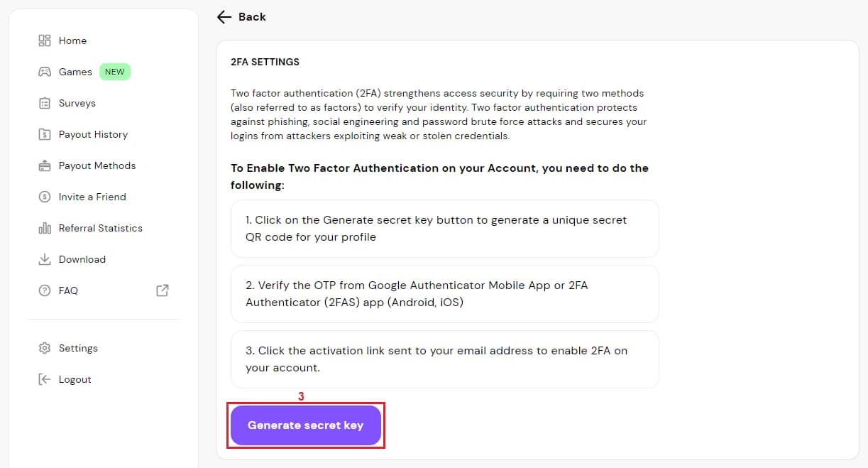Screen dimensions: 868x468
Task: Click the FAQ external-link icon
Action: [162, 290]
